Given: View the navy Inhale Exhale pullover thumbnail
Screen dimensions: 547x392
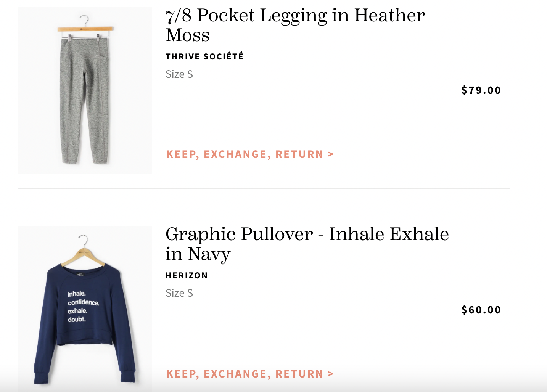Looking at the screenshot, I should [x=85, y=309].
